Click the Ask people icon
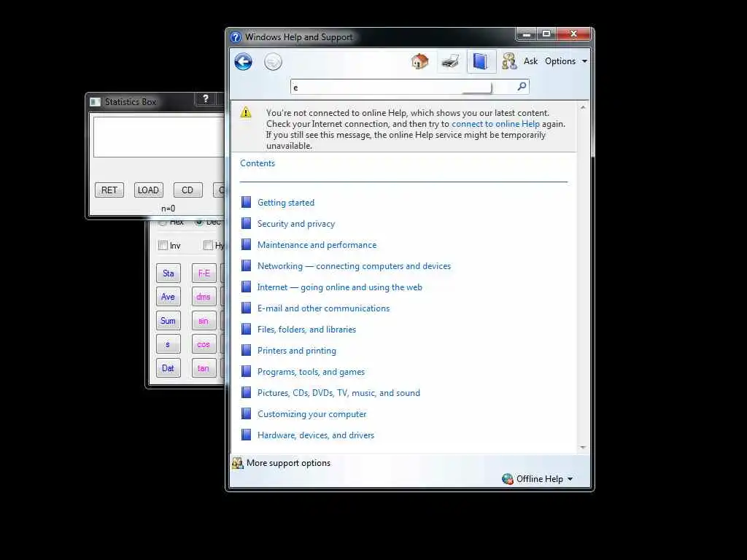 [x=509, y=61]
